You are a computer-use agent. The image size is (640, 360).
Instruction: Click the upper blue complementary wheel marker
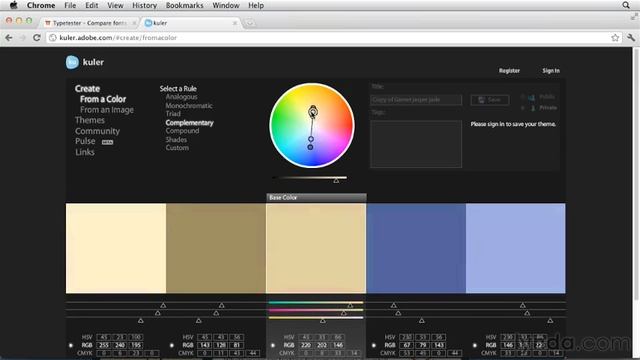[x=311, y=139]
